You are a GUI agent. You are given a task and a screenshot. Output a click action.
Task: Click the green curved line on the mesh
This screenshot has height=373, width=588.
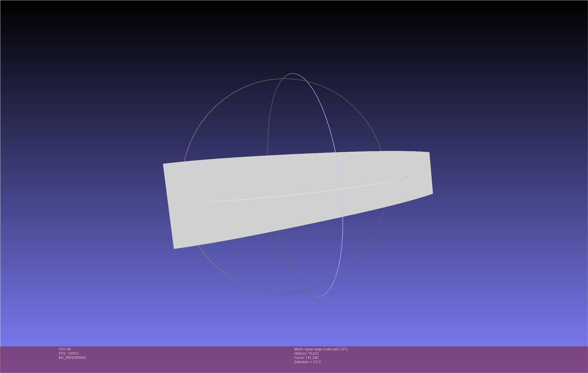307,193
